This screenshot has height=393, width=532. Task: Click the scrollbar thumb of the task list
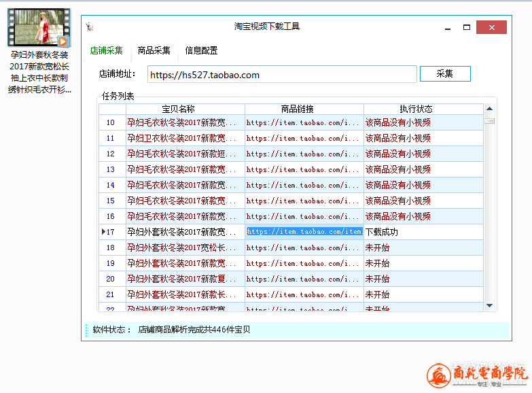[489, 121]
